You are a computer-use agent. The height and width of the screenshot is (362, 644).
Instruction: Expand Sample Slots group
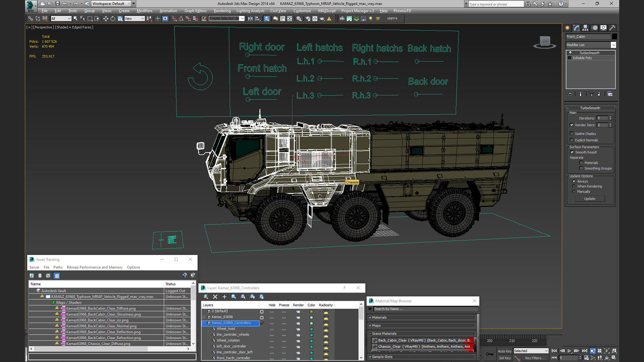370,357
